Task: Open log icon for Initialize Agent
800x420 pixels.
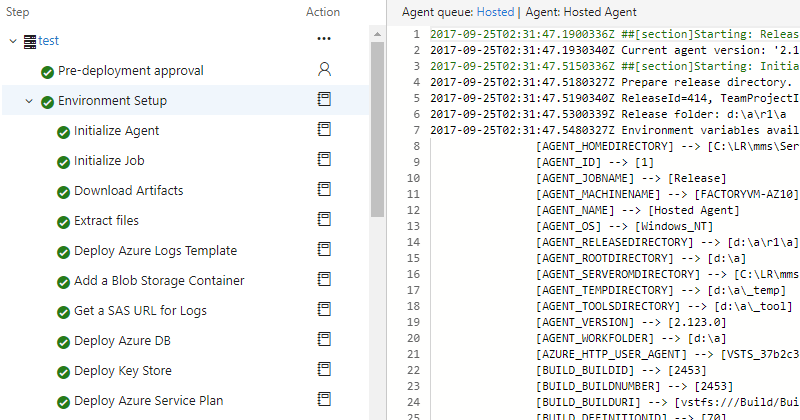Action: click(324, 129)
